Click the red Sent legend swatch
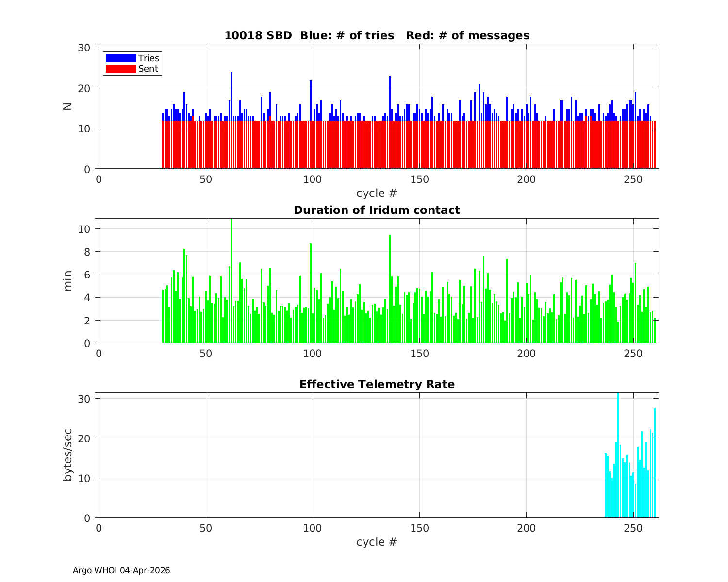Viewport: 728px width, 582px height. point(120,69)
